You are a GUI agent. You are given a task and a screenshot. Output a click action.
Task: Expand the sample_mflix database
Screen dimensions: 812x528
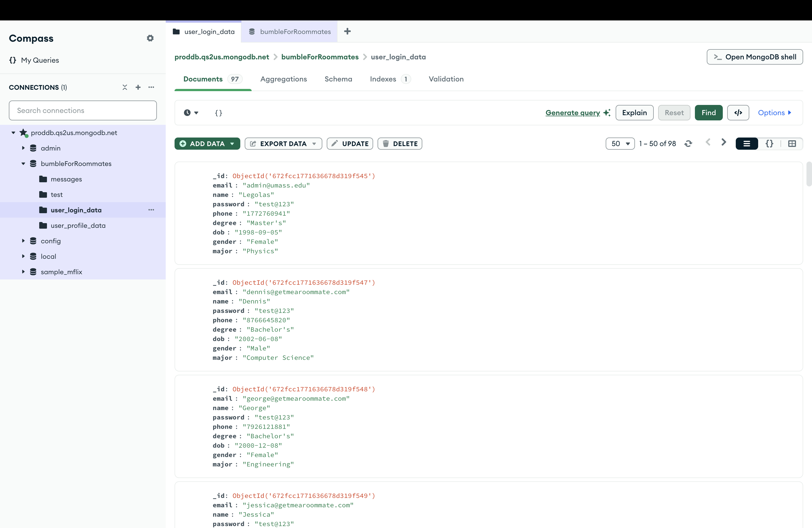pos(23,272)
